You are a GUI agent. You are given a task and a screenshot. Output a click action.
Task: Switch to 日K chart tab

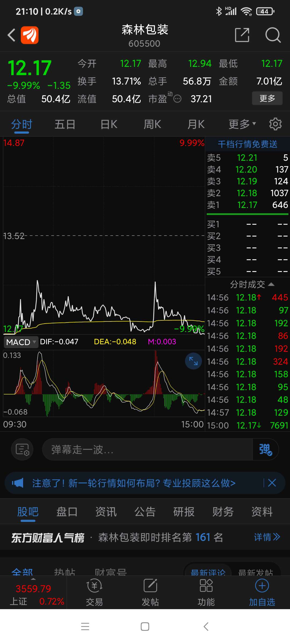click(x=109, y=124)
